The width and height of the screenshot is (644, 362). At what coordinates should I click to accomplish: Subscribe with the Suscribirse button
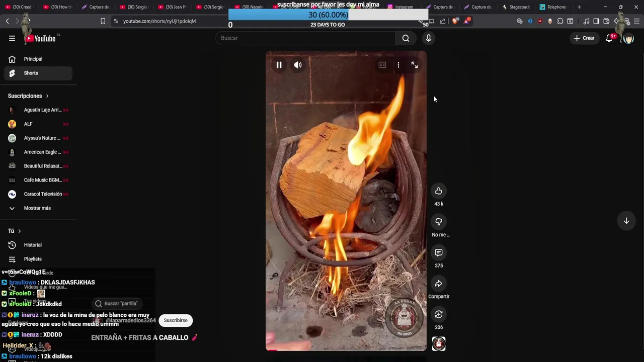coord(176,320)
